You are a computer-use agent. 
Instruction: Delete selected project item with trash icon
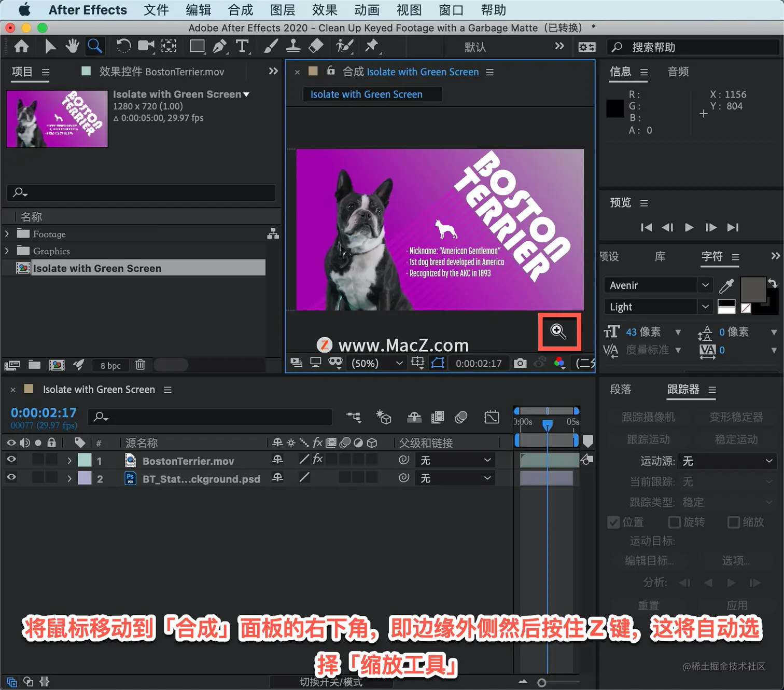pos(140,365)
